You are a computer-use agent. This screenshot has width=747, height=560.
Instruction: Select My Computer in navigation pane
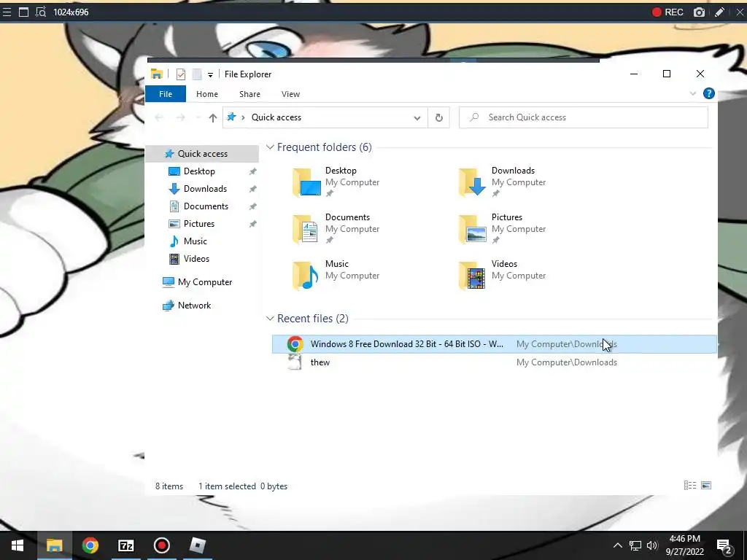pos(205,282)
